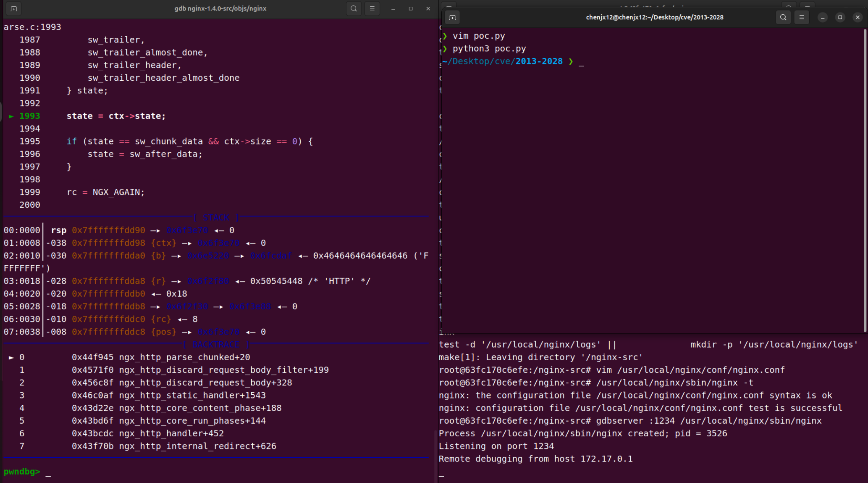Viewport: 868px width, 483px height.
Task: Open hamburger menu in gdb terminal window
Action: click(x=372, y=8)
